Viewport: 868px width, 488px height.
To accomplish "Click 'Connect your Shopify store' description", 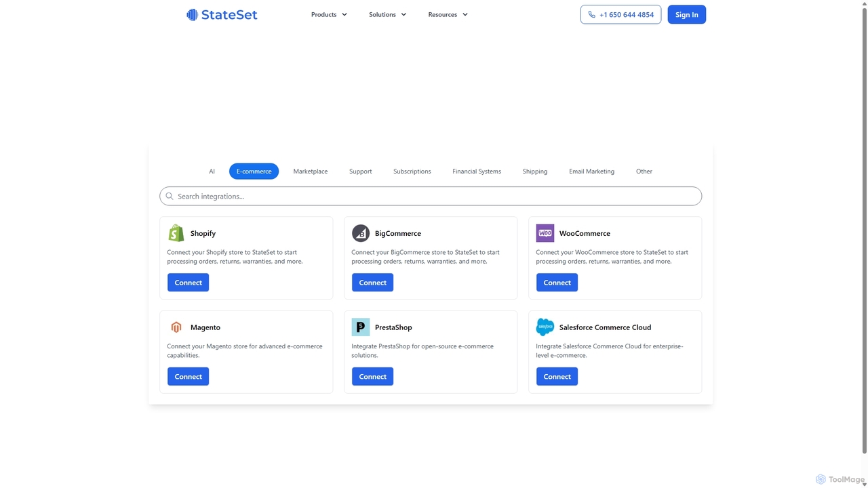I will click(x=235, y=257).
